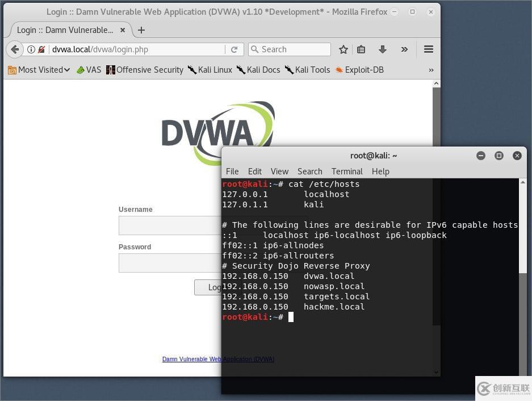
Task: Click '# Security Dojo Reverse Proxy' comment line
Action: [296, 266]
